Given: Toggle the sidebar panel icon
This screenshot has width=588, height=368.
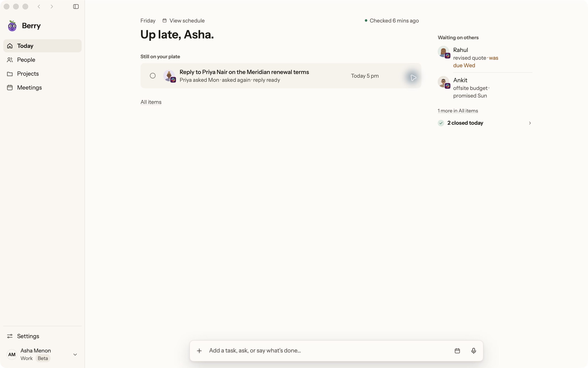Looking at the screenshot, I should pyautogui.click(x=76, y=7).
